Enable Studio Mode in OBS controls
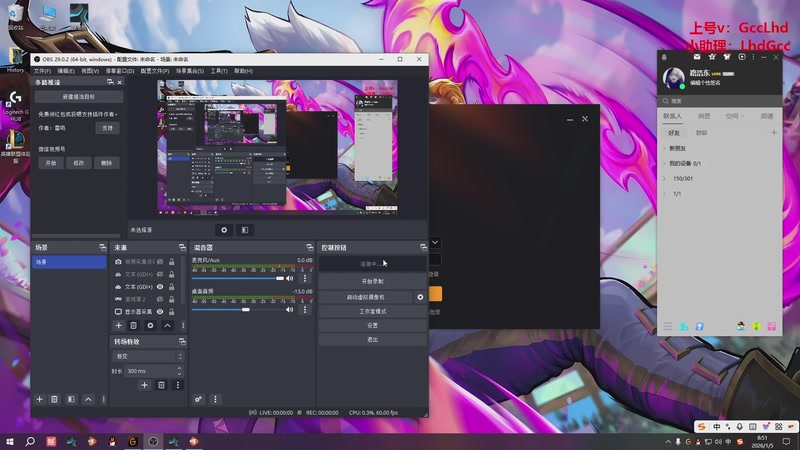 tap(372, 311)
